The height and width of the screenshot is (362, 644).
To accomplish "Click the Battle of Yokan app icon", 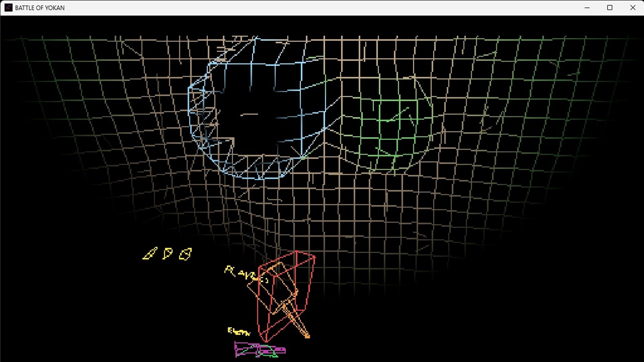I will (x=8, y=8).
